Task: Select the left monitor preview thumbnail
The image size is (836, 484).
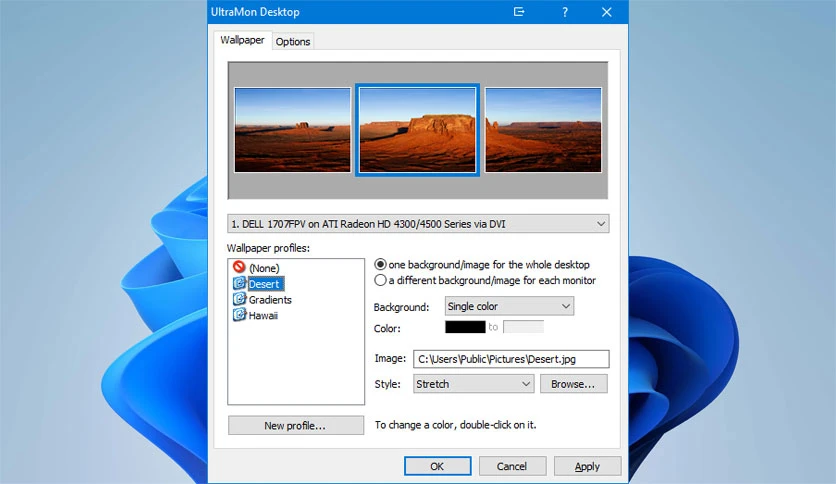Action: (x=293, y=130)
